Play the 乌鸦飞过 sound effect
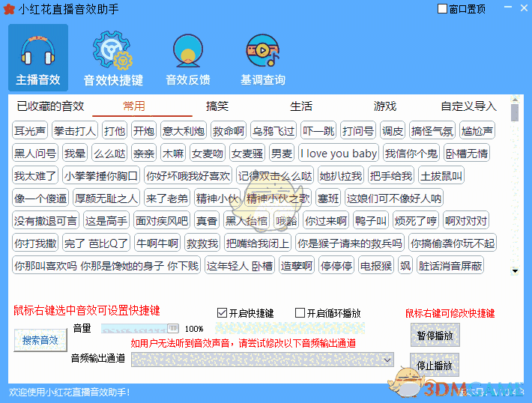The width and height of the screenshot is (532, 403). coord(273,130)
